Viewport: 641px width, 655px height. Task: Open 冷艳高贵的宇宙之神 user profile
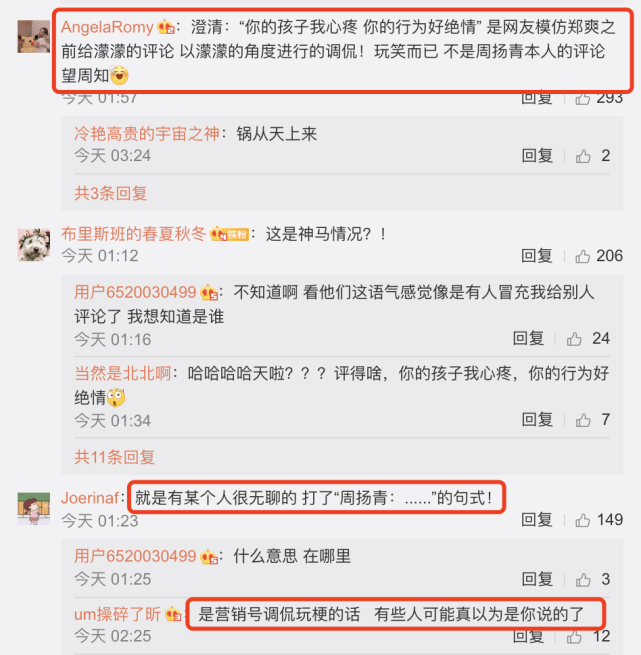click(x=147, y=134)
